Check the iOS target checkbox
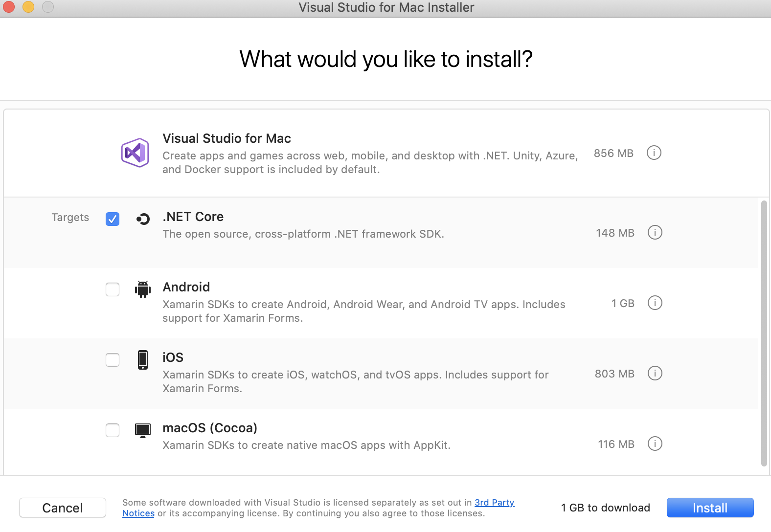 113,360
